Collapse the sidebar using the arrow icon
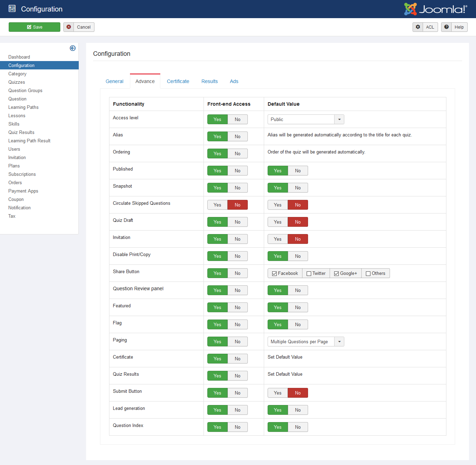Image resolution: width=476 pixels, height=465 pixels. pyautogui.click(x=72, y=48)
